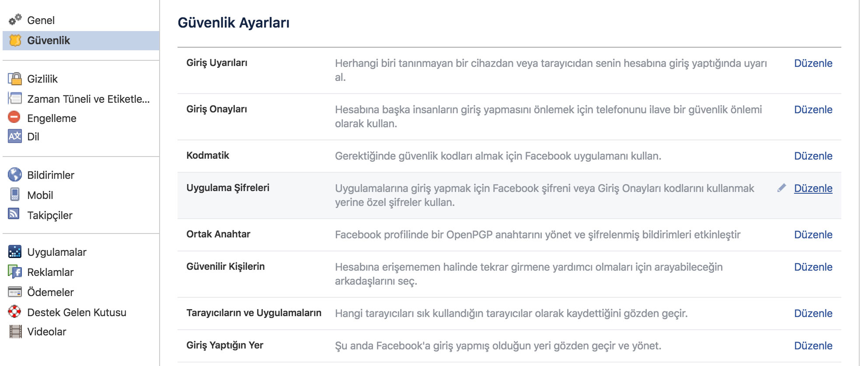
Task: Click the Dil language icon
Action: 15,136
